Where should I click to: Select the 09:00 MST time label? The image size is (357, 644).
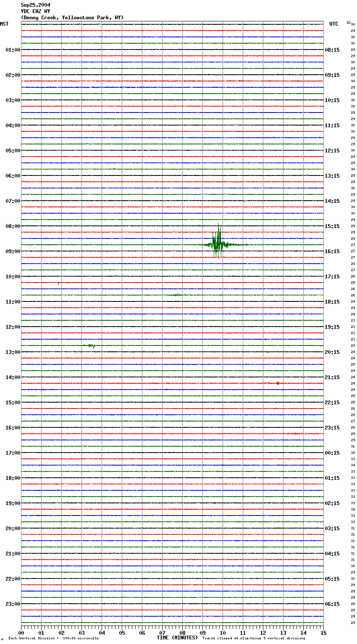pyautogui.click(x=13, y=251)
